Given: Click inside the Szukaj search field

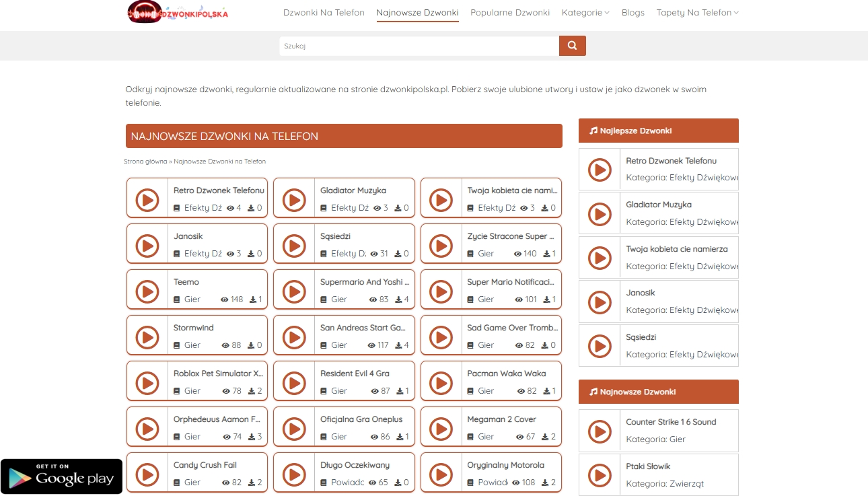Looking at the screenshot, I should 419,46.
